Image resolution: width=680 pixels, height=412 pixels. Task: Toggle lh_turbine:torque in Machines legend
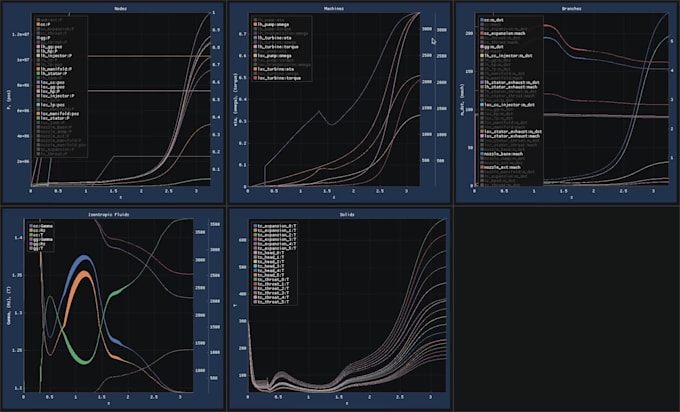[x=276, y=47]
